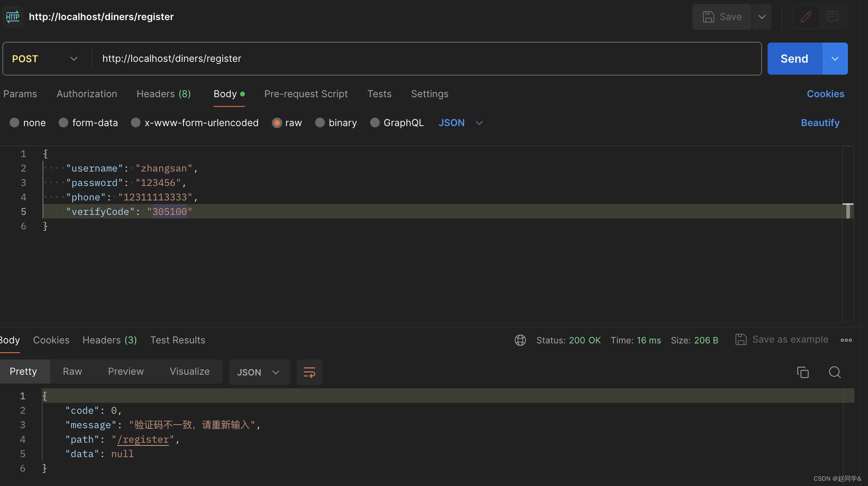Choose the binary body type
Image resolution: width=868 pixels, height=486 pixels.
pos(320,123)
